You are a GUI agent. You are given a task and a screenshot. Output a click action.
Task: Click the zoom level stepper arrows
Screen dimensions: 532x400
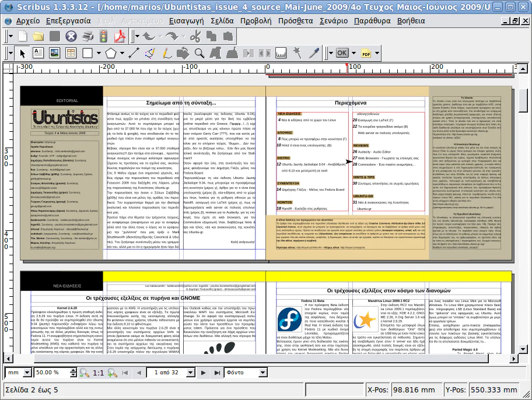(73, 373)
